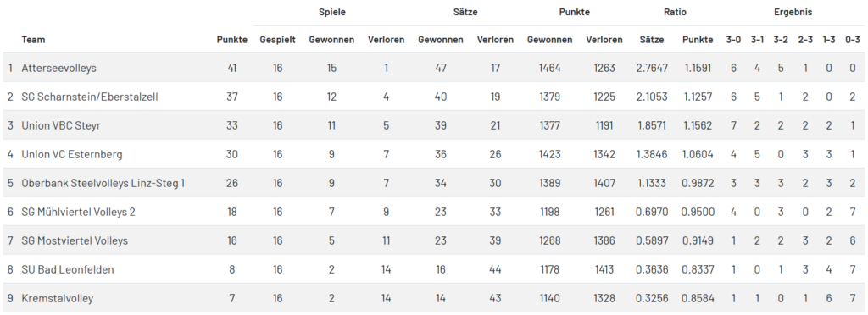Select SG Mostviertel Volleys team
868x315 pixels.
(x=75, y=240)
